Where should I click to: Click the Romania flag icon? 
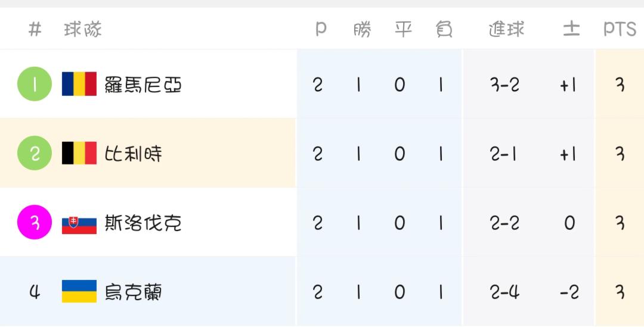click(x=79, y=84)
